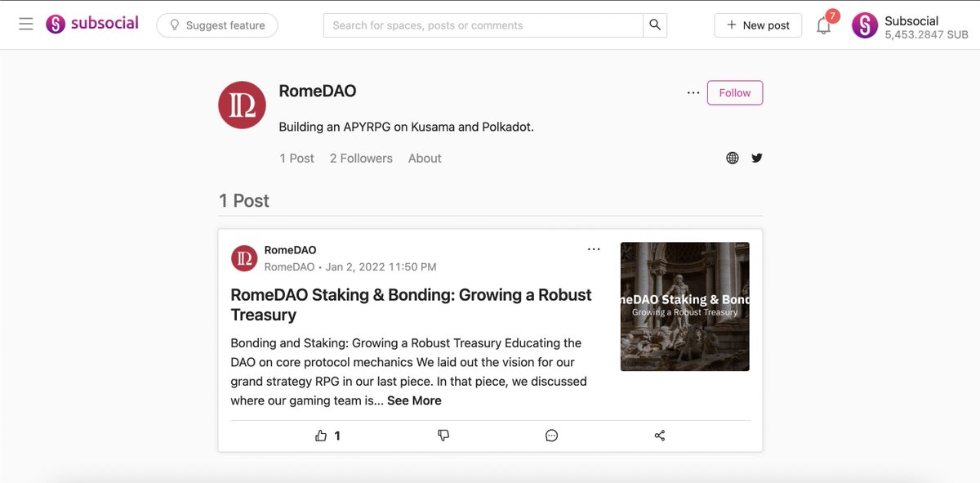Downvote the post with thumbs down
980x483 pixels.
pos(443,436)
